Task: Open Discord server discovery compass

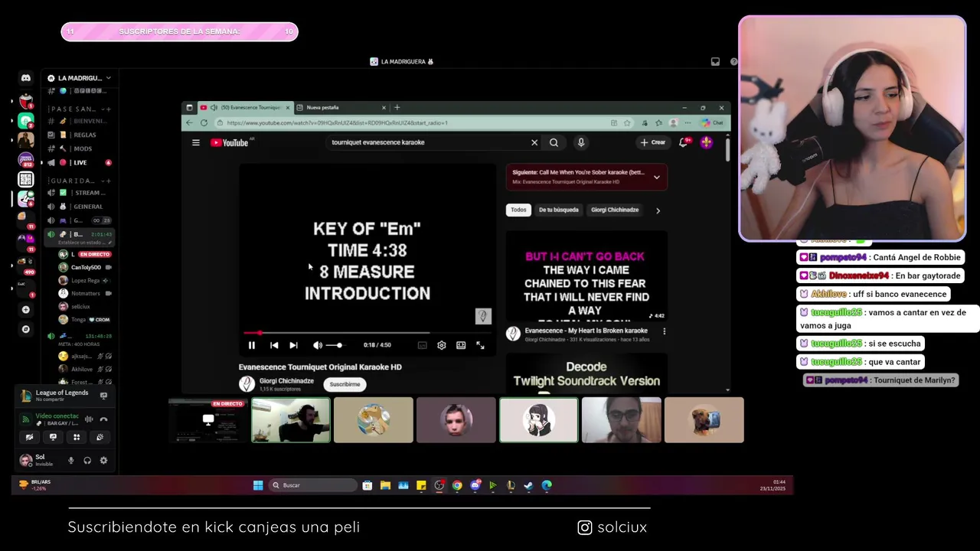Action: (26, 329)
